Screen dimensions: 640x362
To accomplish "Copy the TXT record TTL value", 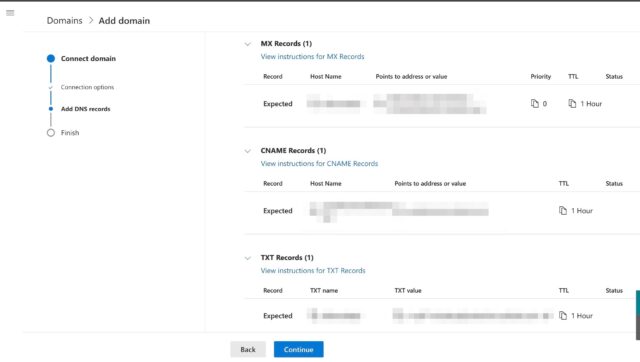I will (x=563, y=315).
